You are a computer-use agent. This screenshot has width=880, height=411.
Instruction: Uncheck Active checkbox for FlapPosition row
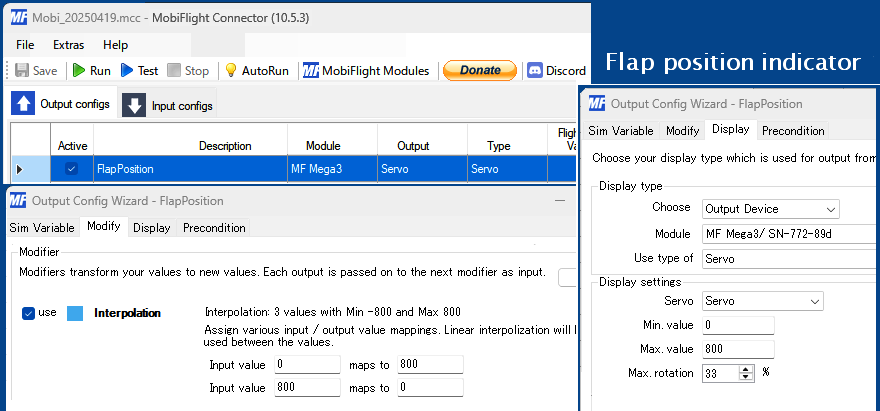click(72, 168)
